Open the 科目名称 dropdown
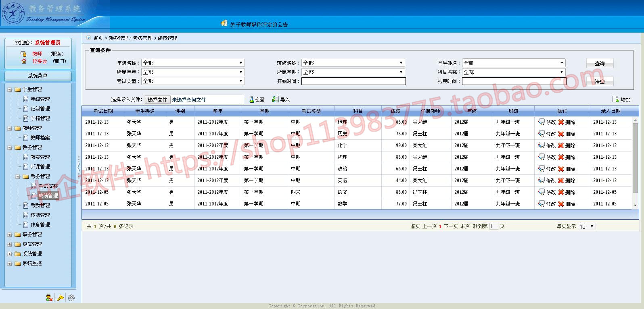The width and height of the screenshot is (644, 309). coord(514,72)
